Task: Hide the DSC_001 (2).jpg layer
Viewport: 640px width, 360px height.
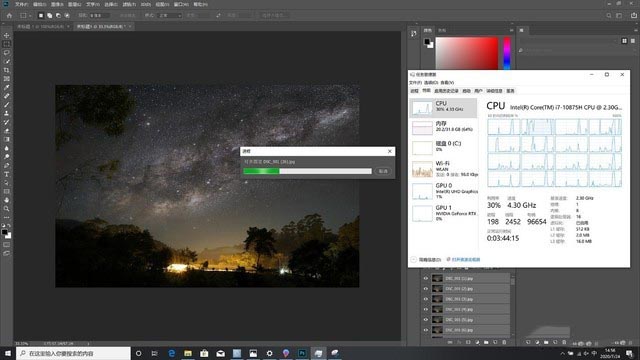Action: coord(426,289)
